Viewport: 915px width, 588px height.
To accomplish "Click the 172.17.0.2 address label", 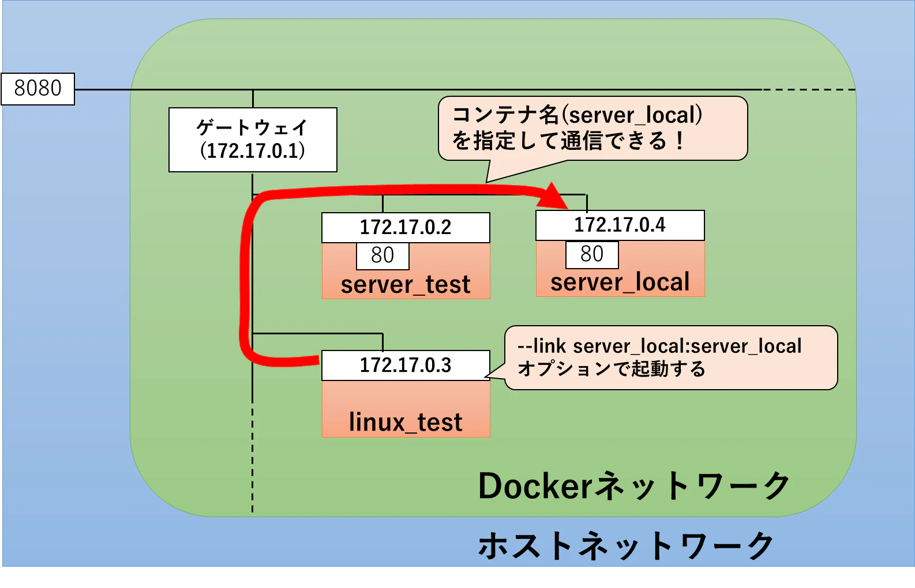I will [x=406, y=228].
